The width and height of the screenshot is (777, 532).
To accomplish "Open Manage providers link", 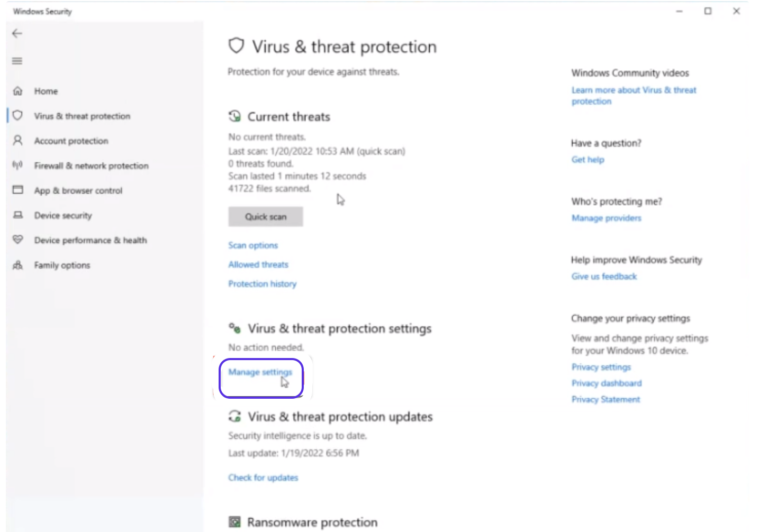I will pos(606,218).
